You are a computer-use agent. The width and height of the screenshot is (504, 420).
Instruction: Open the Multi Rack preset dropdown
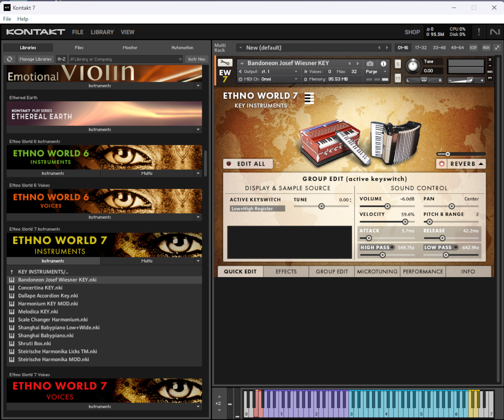tap(241, 48)
